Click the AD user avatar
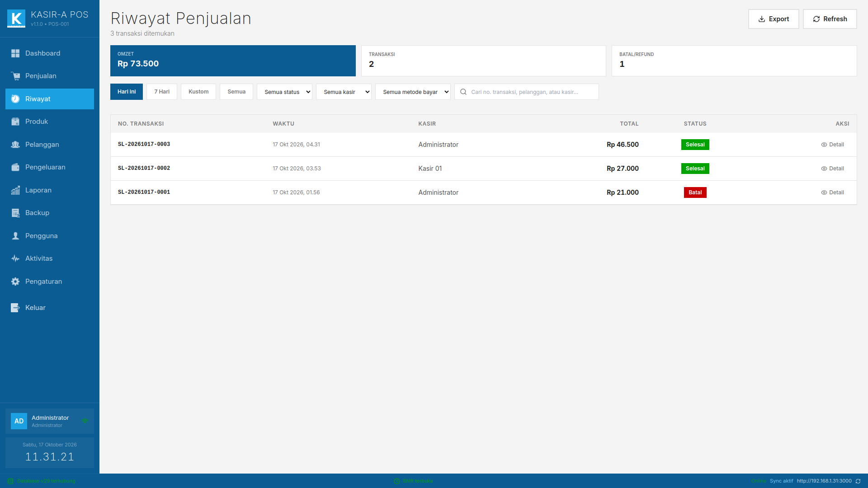The height and width of the screenshot is (488, 868). tap(19, 421)
